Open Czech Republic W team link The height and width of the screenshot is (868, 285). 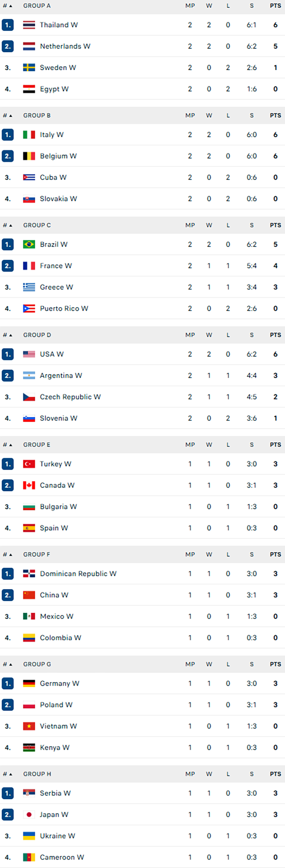(x=70, y=397)
